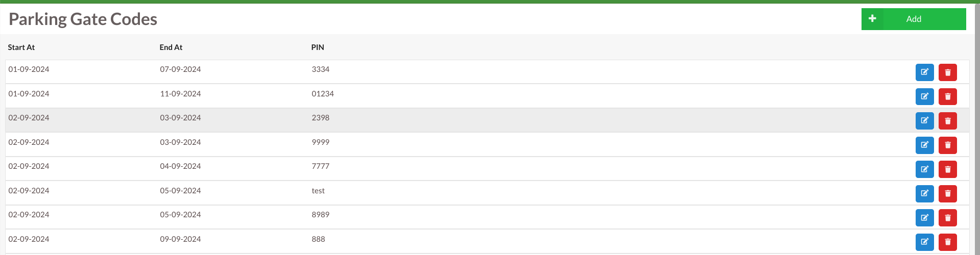Image resolution: width=980 pixels, height=255 pixels.
Task: Delete the entry with PIN 2398
Action: pos(947,121)
